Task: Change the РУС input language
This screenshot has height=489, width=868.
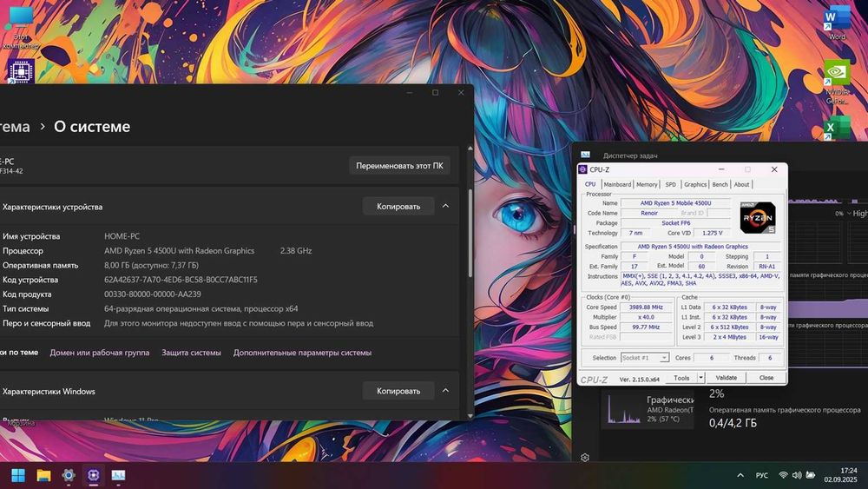Action: point(762,475)
